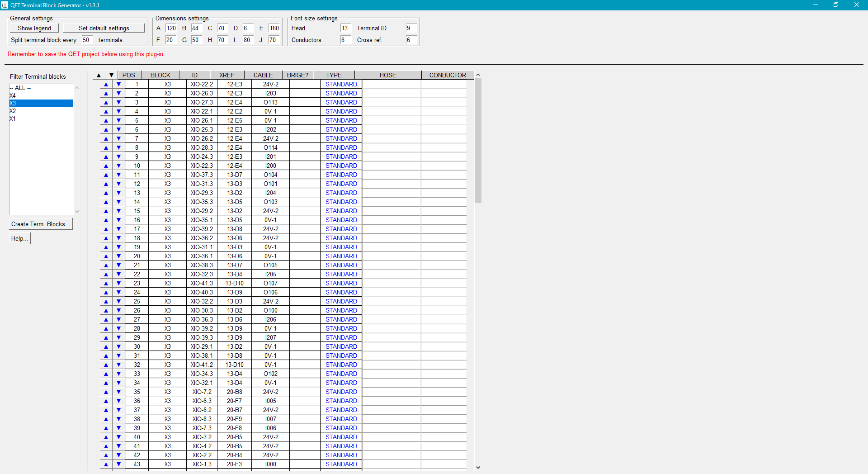Open Create Term. Blocks dialog

point(41,224)
